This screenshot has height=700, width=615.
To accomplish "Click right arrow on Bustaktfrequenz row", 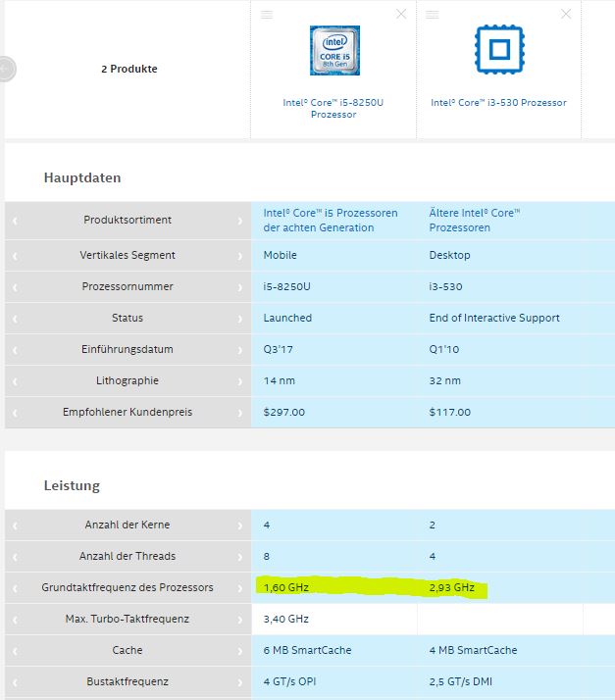I will [x=240, y=682].
